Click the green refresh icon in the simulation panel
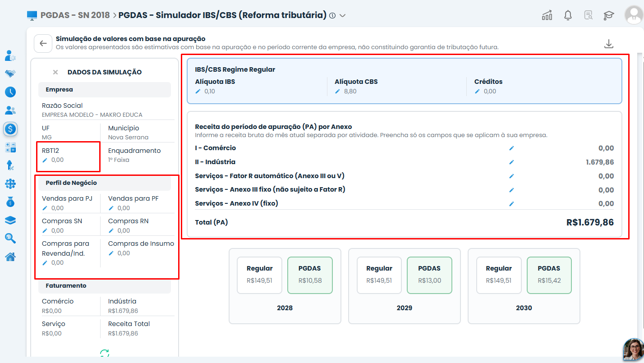Viewport: 644px width, 363px height. coord(105,354)
